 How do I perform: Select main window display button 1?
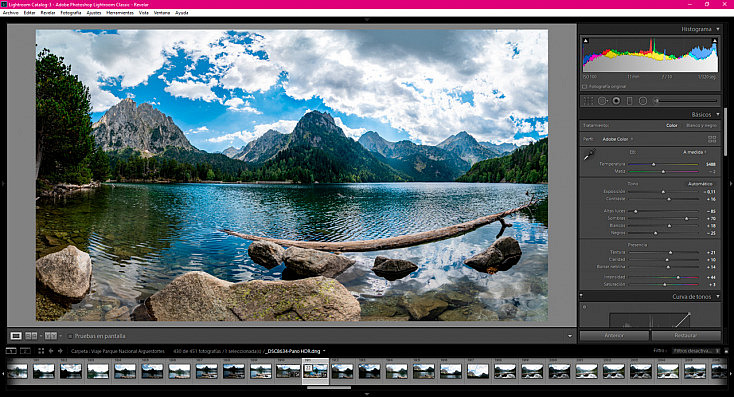coord(11,351)
